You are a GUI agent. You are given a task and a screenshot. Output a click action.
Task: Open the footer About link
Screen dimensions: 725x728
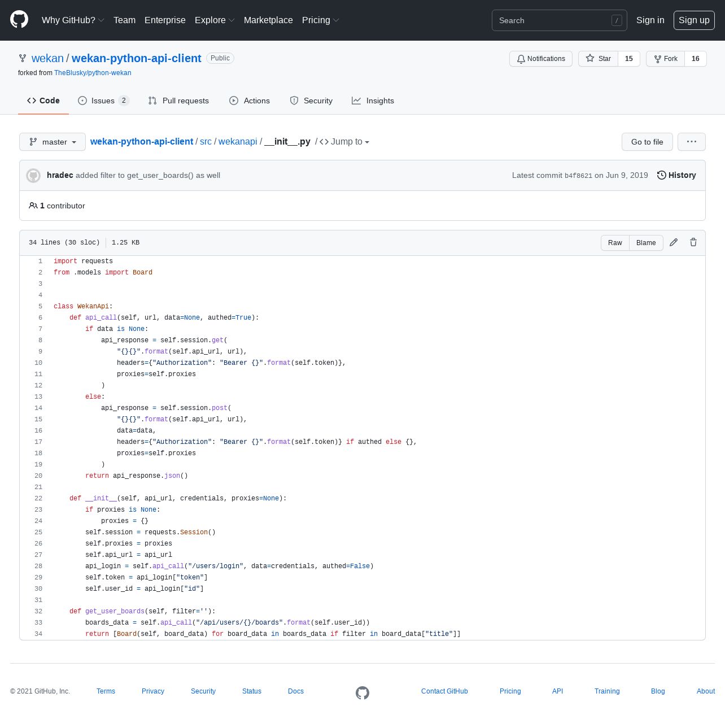pyautogui.click(x=706, y=691)
